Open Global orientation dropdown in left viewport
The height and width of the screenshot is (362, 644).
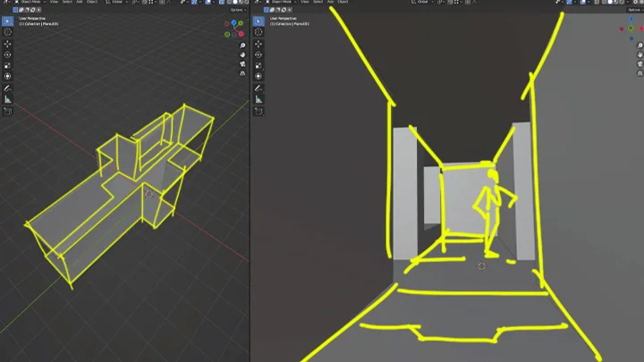[116, 2]
